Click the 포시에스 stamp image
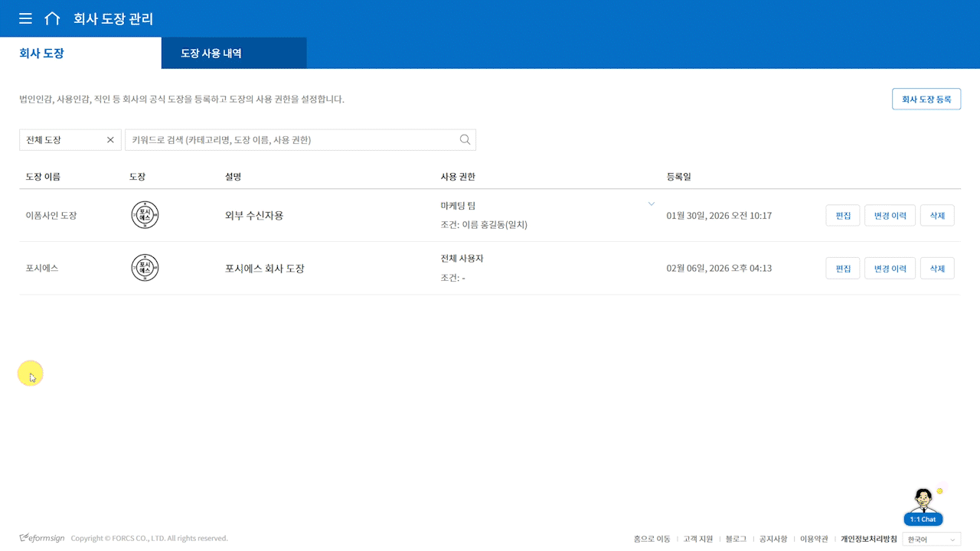The height and width of the screenshot is (551, 980). pyautogui.click(x=145, y=268)
